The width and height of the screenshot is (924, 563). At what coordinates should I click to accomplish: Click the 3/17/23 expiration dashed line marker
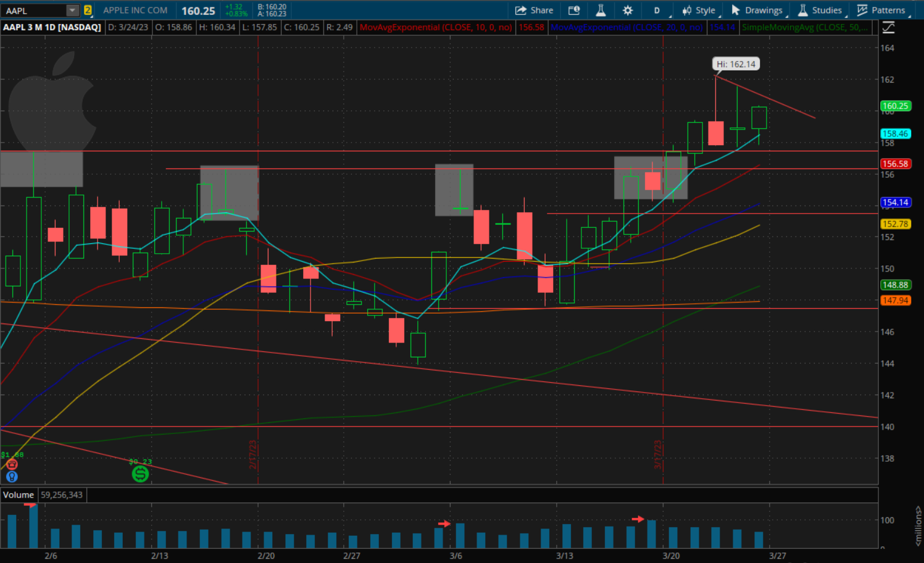click(658, 454)
